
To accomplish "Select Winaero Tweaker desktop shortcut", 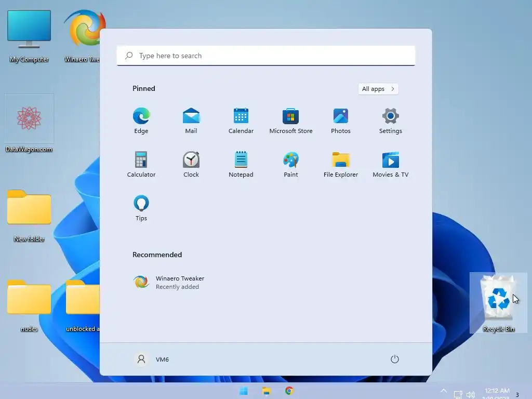I will coord(83,36).
